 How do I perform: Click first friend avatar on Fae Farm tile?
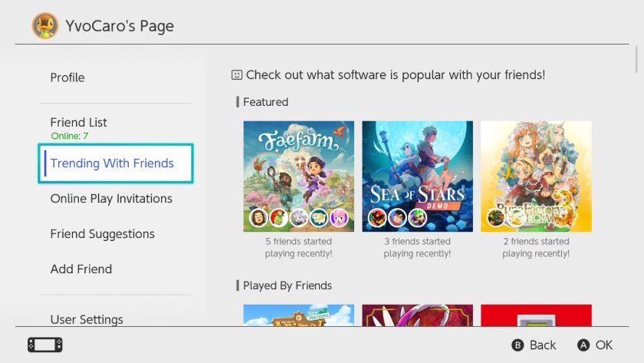259,218
